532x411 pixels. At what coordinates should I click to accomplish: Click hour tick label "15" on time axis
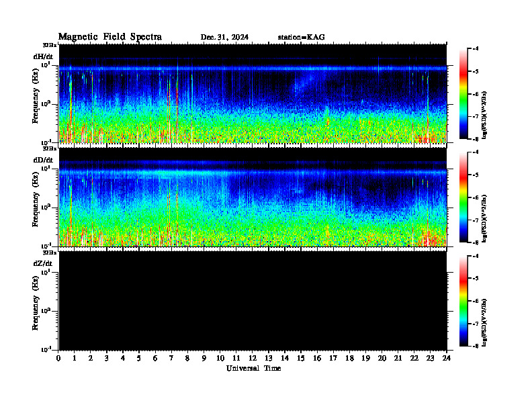pos(301,358)
